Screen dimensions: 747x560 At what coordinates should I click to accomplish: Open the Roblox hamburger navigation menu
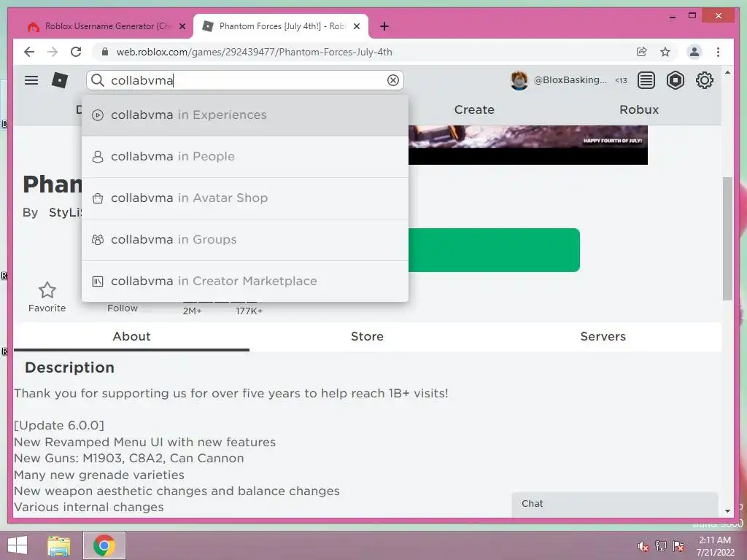pyautogui.click(x=31, y=80)
